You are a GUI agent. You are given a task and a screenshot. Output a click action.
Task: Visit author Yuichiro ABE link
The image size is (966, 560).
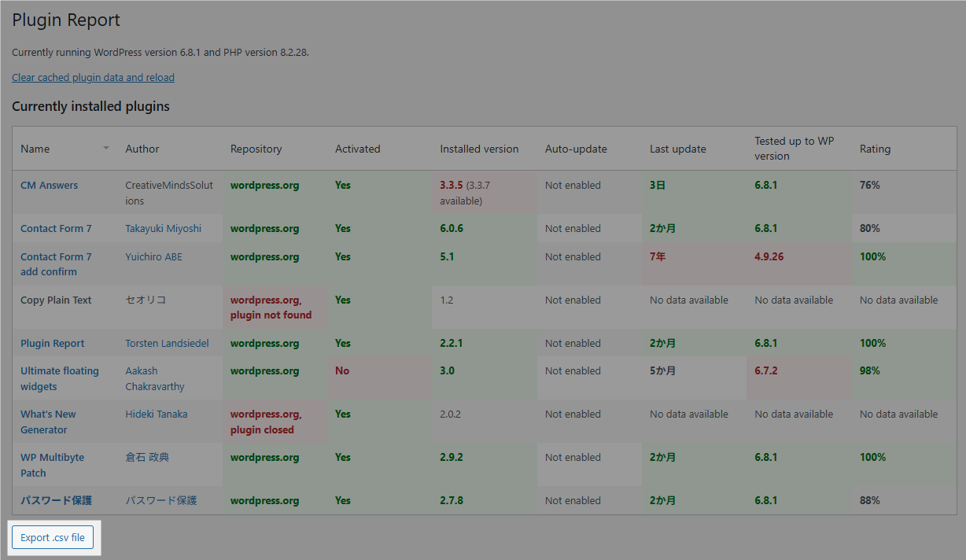pyautogui.click(x=154, y=257)
